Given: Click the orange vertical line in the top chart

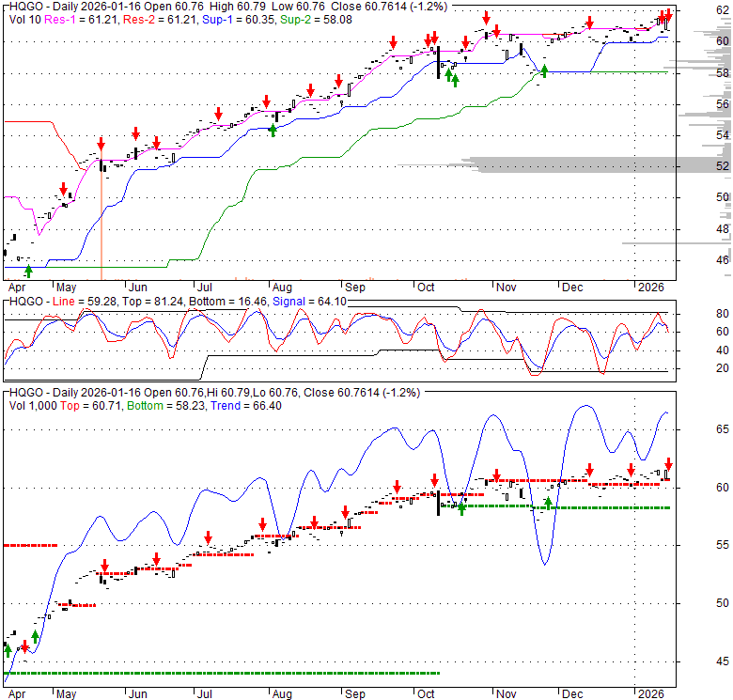Looking at the screenshot, I should tap(101, 226).
